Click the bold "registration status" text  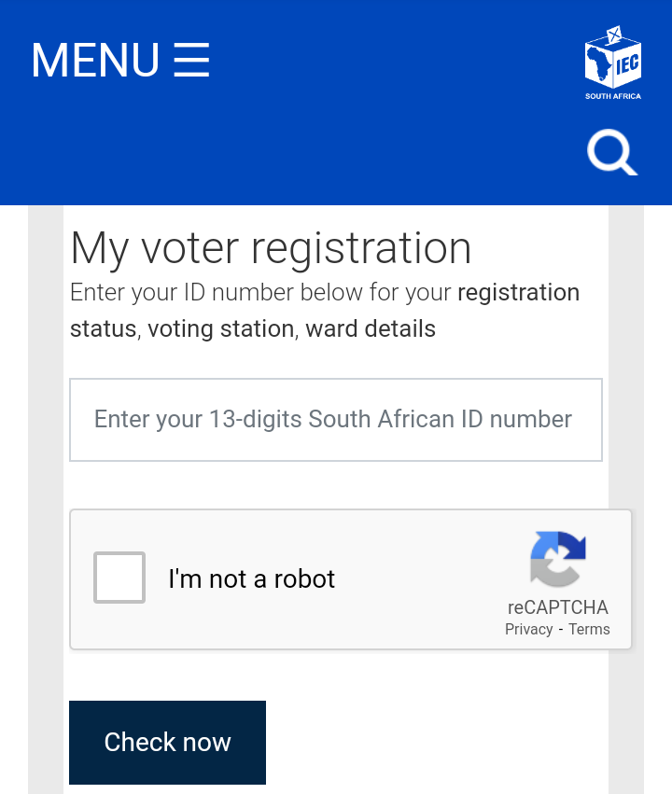pyautogui.click(x=518, y=293)
